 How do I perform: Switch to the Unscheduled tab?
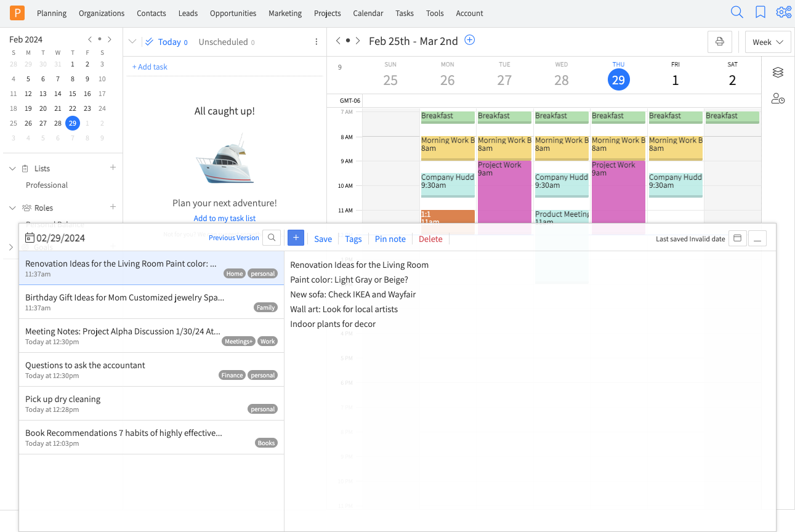pyautogui.click(x=223, y=42)
